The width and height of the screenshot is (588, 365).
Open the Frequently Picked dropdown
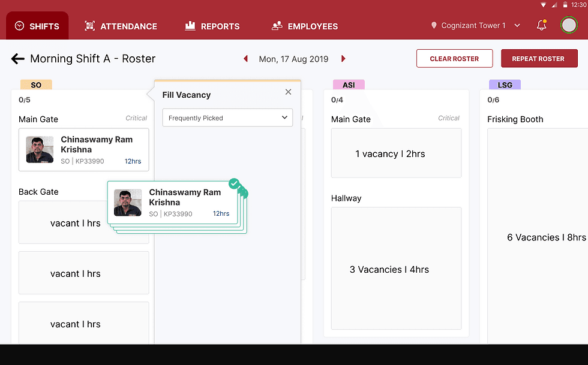click(x=227, y=117)
